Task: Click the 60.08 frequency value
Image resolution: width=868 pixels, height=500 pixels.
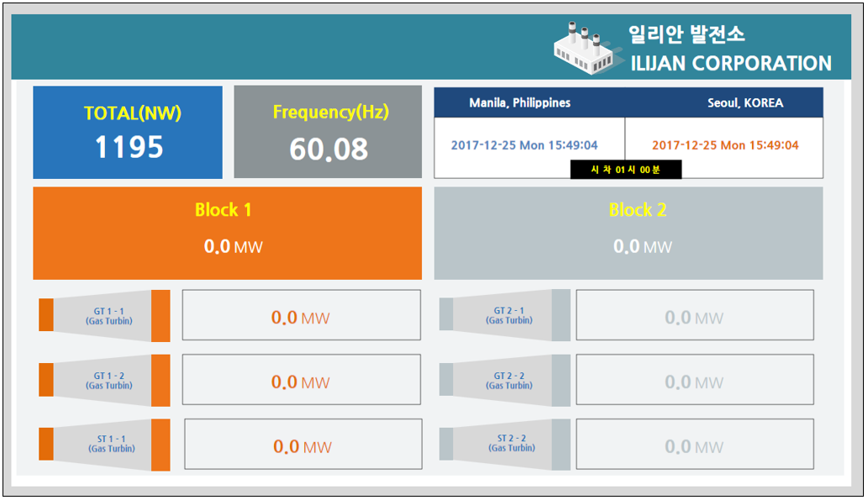Action: click(x=329, y=150)
